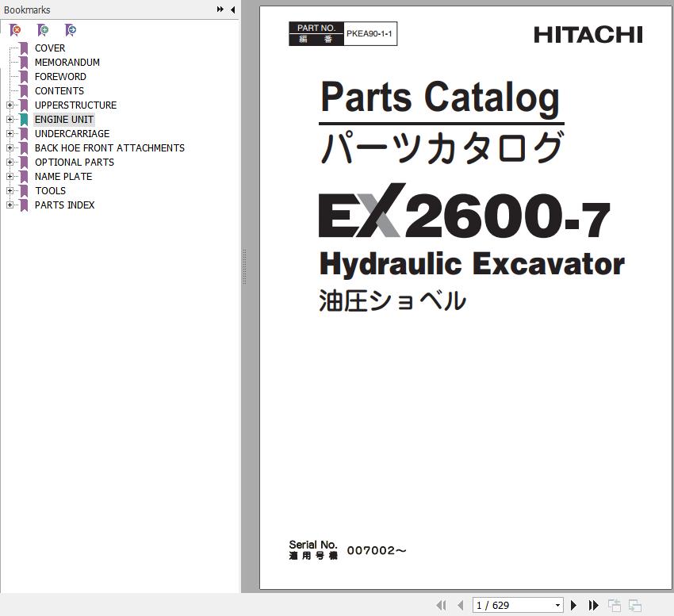Viewport: 674px width, 616px height.
Task: Click the delete bookmark icon
Action: tap(15, 30)
